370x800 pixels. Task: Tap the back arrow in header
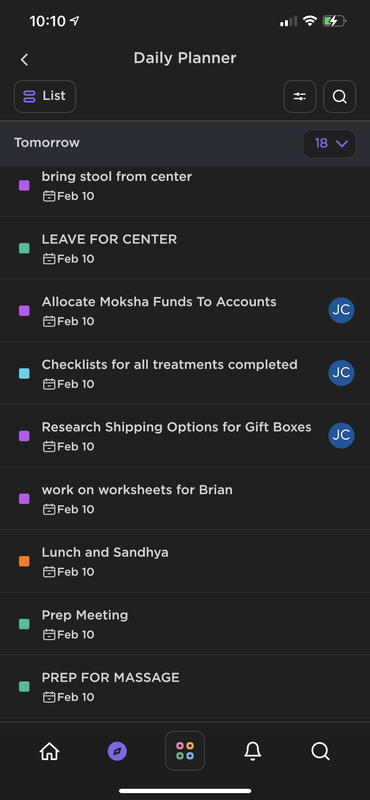pyautogui.click(x=24, y=59)
